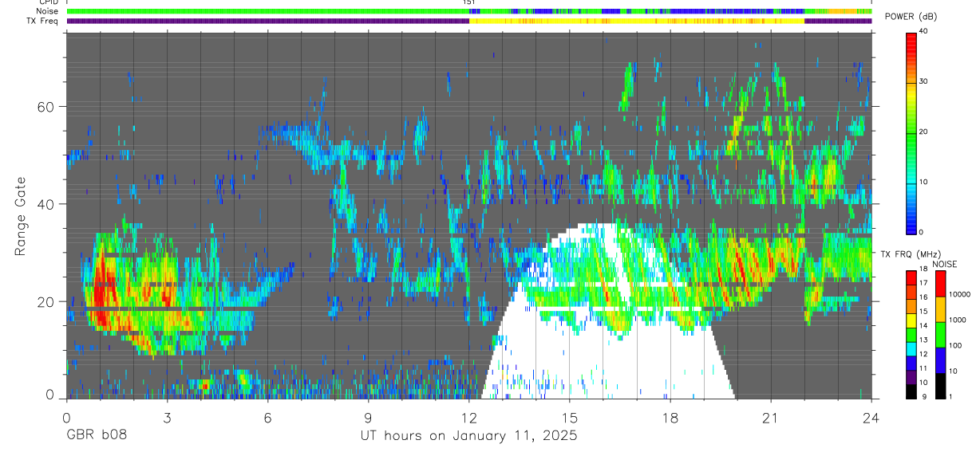980x452 pixels.
Task: Select the cyan 12–13 MHz TX FRQ swatch
Action: point(911,349)
